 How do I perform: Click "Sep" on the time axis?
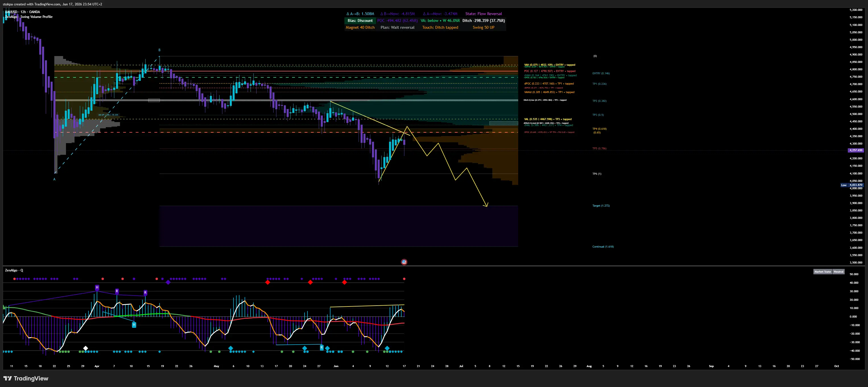(711, 366)
